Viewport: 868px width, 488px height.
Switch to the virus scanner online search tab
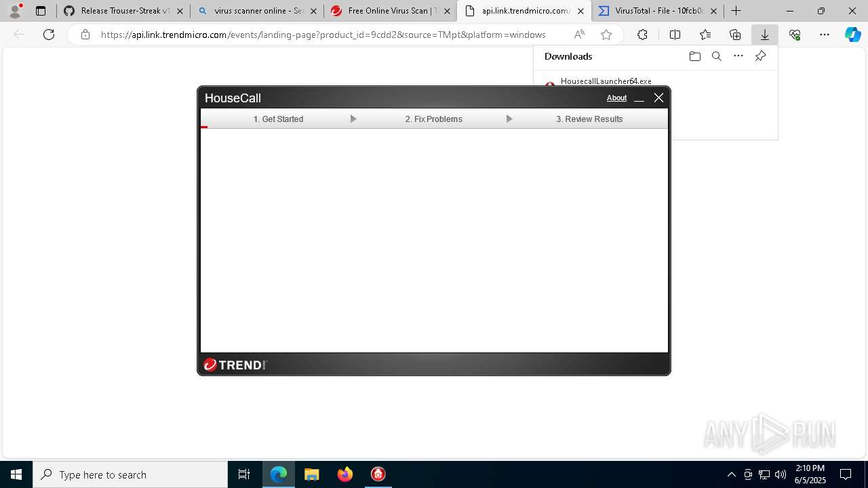(x=256, y=11)
